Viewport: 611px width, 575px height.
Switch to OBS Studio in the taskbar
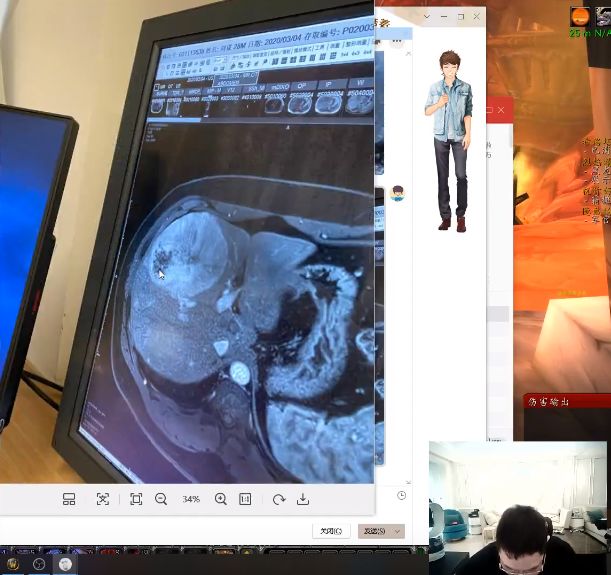39,564
